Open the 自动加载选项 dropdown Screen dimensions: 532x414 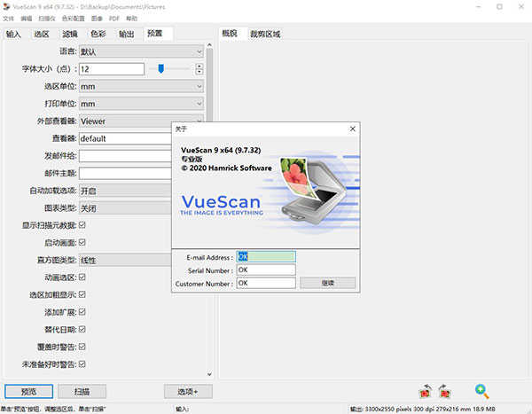coord(126,191)
